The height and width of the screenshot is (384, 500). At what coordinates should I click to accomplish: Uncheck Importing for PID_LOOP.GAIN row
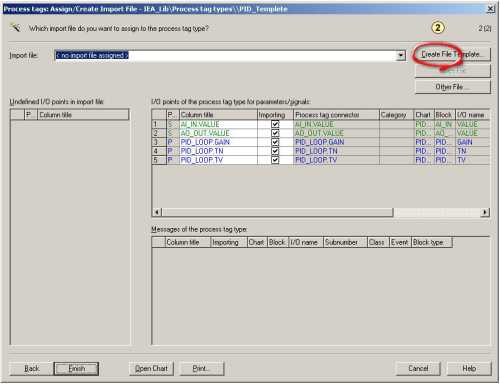click(x=275, y=142)
